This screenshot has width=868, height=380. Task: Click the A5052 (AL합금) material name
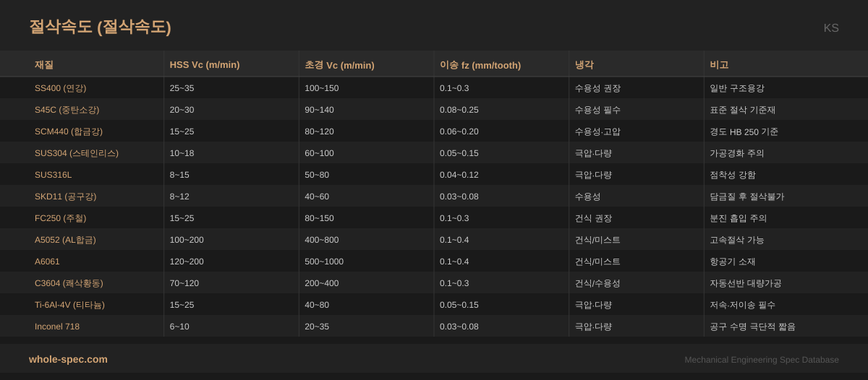(x=65, y=240)
